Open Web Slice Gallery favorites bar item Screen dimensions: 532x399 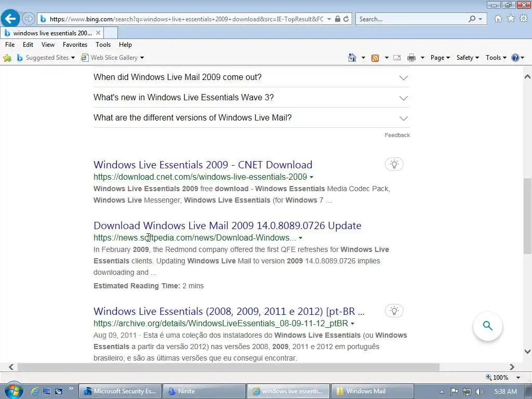112,58
